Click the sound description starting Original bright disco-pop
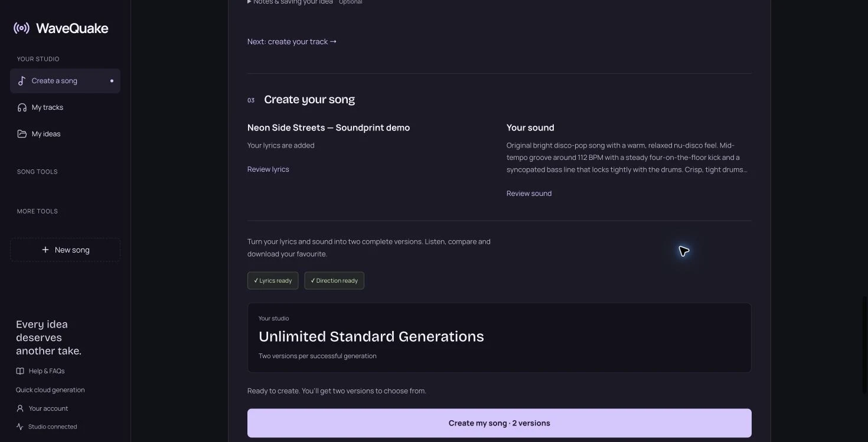The height and width of the screenshot is (442, 868). click(x=627, y=158)
